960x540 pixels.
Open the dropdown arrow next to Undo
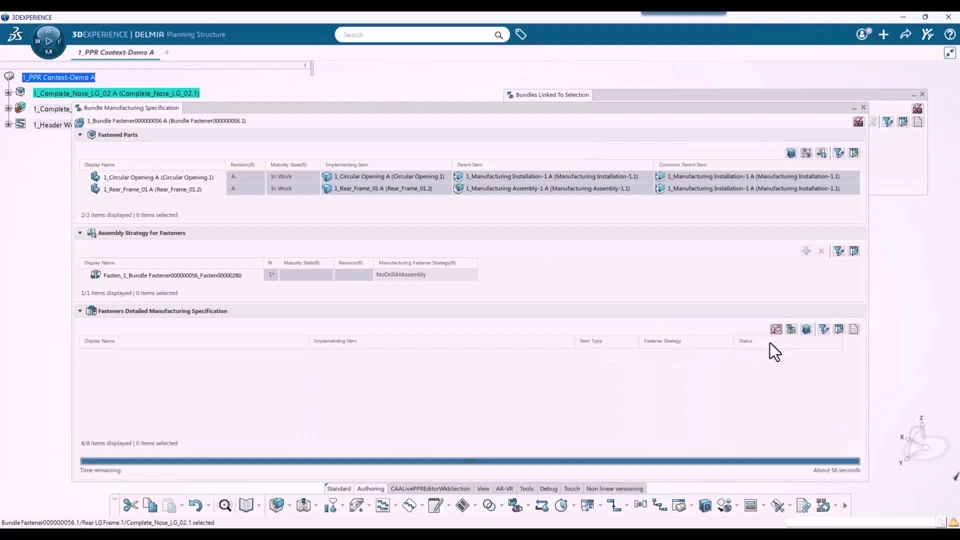click(x=208, y=506)
